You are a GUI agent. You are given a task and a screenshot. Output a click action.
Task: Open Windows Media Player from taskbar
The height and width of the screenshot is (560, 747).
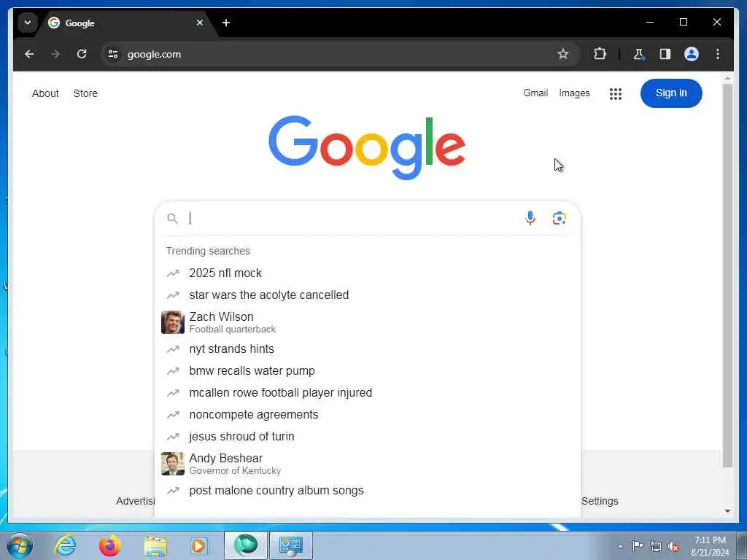tap(198, 545)
